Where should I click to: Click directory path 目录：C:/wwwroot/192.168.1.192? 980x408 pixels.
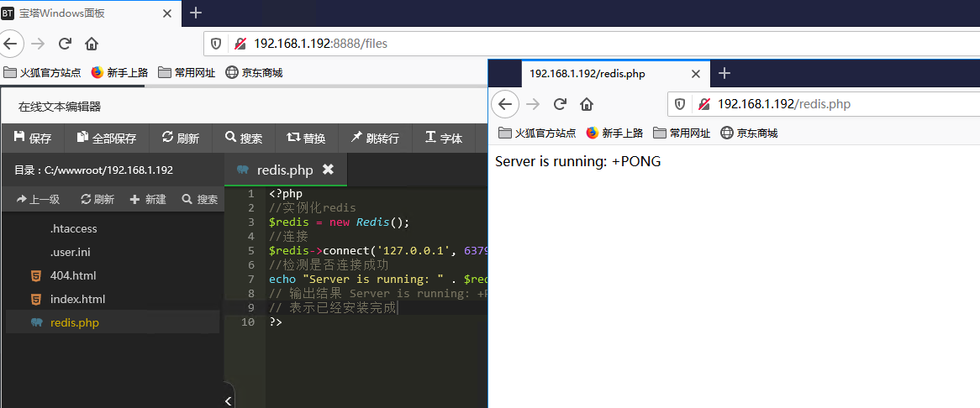pyautogui.click(x=94, y=170)
